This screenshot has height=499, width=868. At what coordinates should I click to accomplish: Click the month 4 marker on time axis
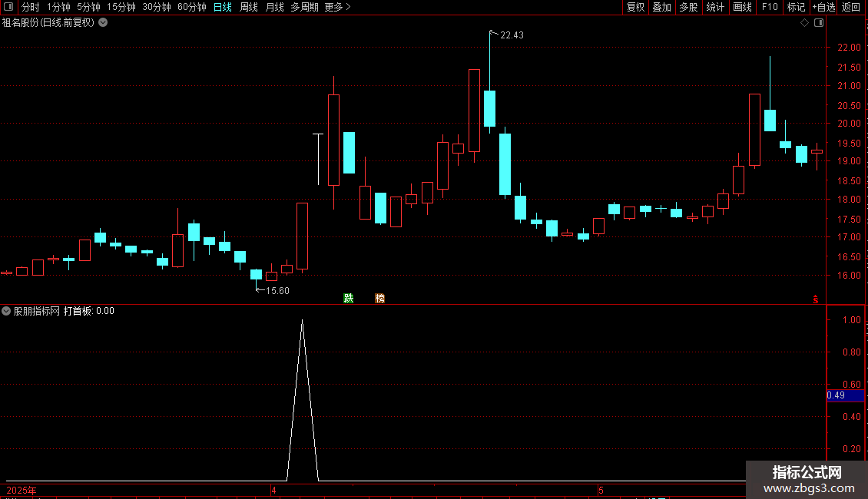tap(273, 490)
